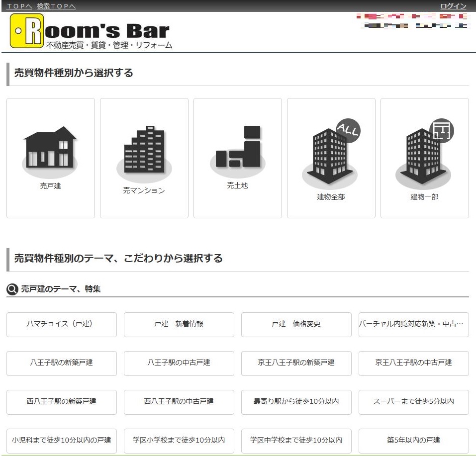Choose 京王八王子駅の中古戸建
The height and width of the screenshot is (456, 476).
click(x=413, y=363)
